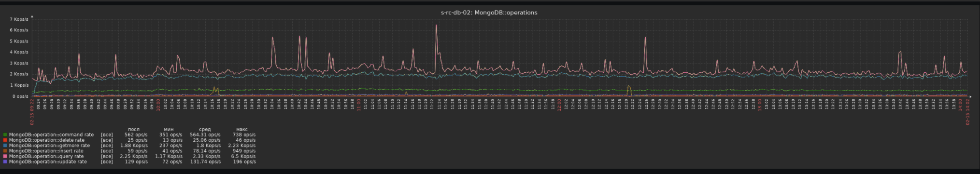
Task: Click the green command rate legend swatch
Action: pyautogui.click(x=5, y=135)
